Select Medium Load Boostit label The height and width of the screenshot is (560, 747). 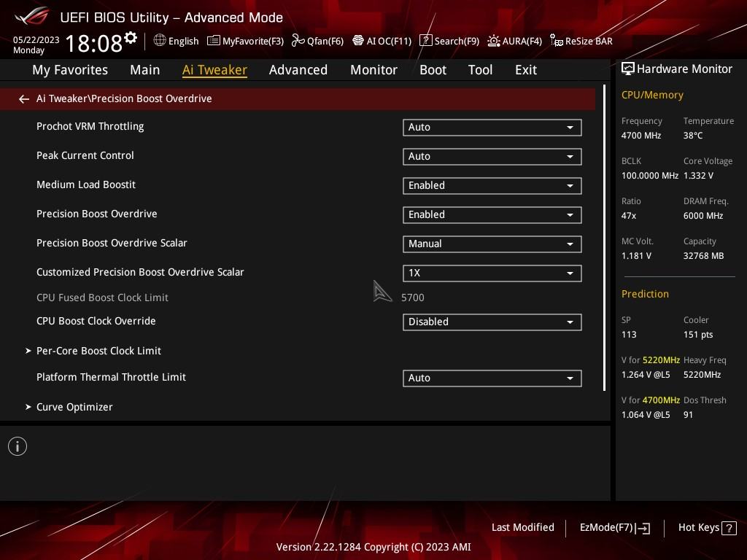coord(86,184)
